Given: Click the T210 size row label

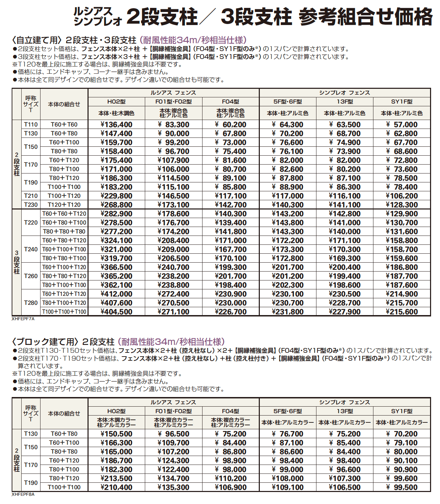Looking at the screenshot, I should (31, 196).
